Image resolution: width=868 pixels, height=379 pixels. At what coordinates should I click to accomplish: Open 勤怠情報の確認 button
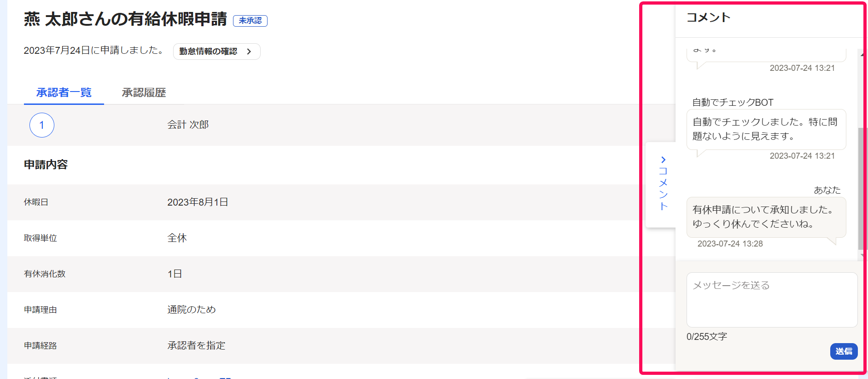click(x=216, y=52)
